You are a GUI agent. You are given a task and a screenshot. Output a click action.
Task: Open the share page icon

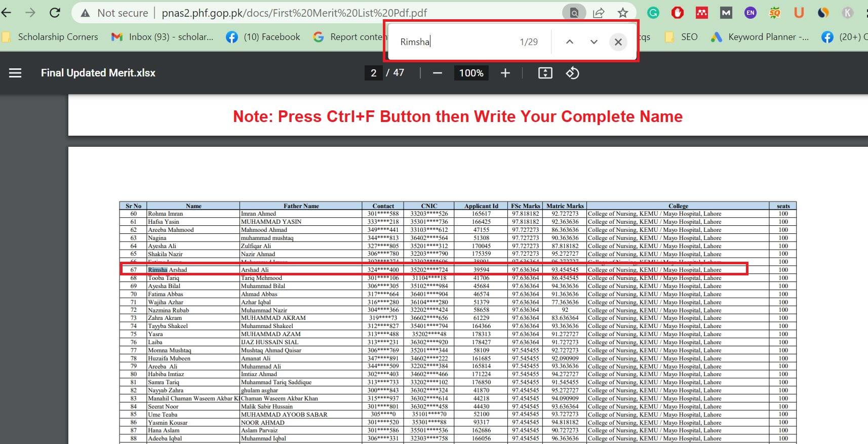(599, 13)
